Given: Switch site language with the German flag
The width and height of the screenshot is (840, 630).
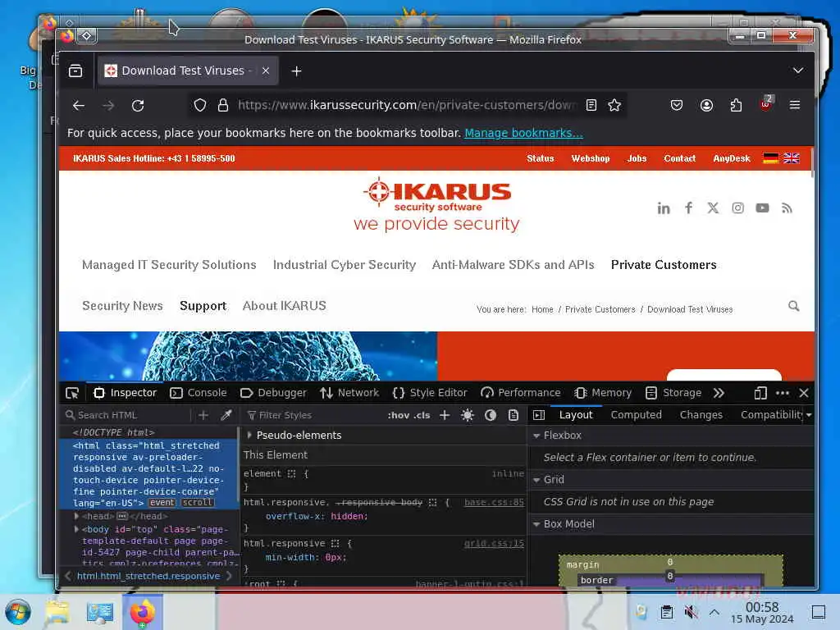Looking at the screenshot, I should pos(770,158).
